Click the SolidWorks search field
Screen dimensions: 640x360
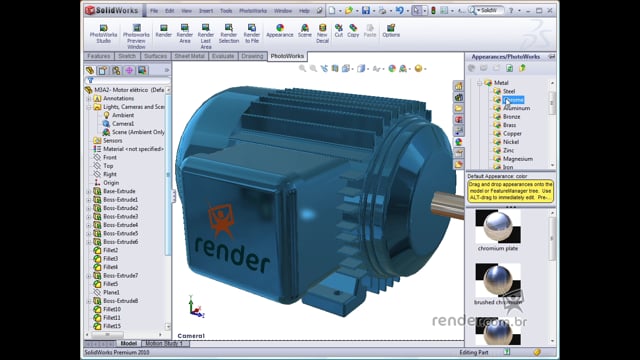(x=490, y=11)
